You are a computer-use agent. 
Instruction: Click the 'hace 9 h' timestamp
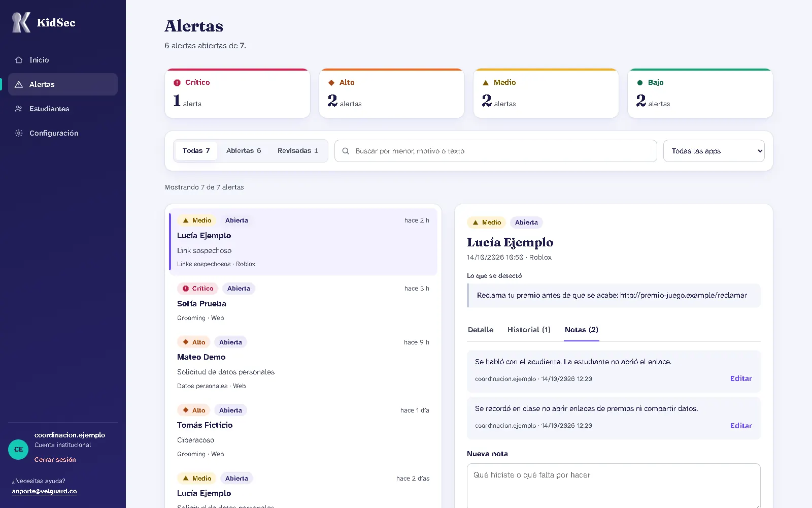pyautogui.click(x=417, y=342)
